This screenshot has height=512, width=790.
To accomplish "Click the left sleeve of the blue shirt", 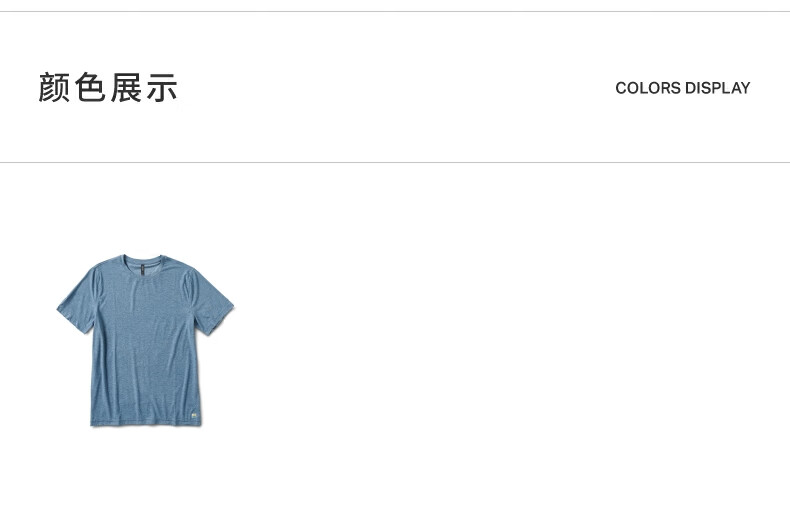I will coord(78,302).
